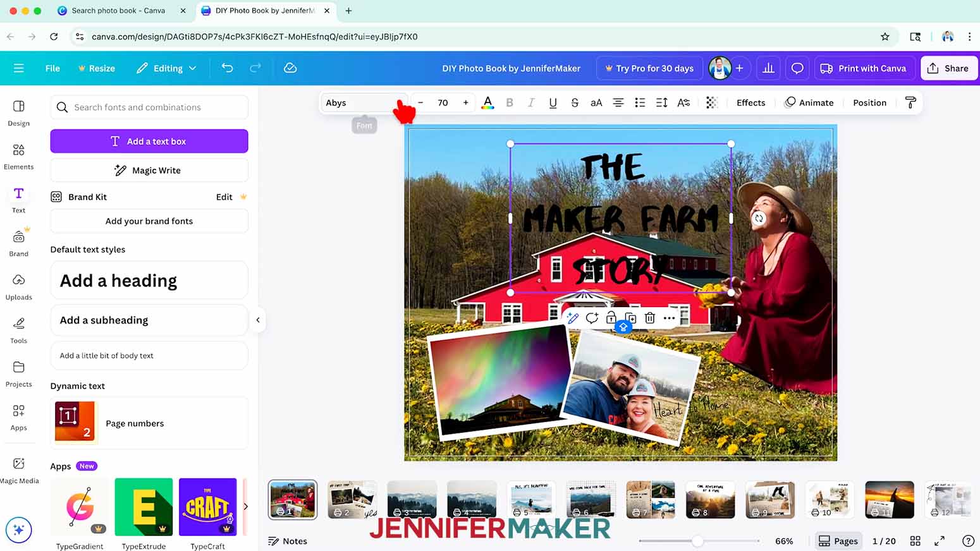Open the hamburger main menu

pyautogui.click(x=18, y=68)
